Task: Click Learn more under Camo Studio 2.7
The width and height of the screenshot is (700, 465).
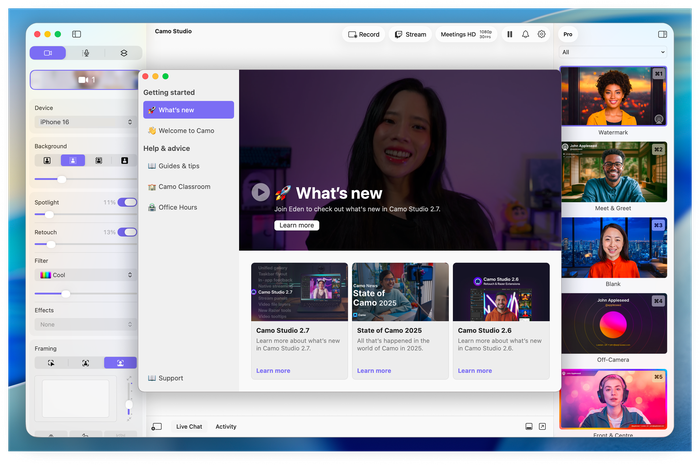Action: [273, 370]
